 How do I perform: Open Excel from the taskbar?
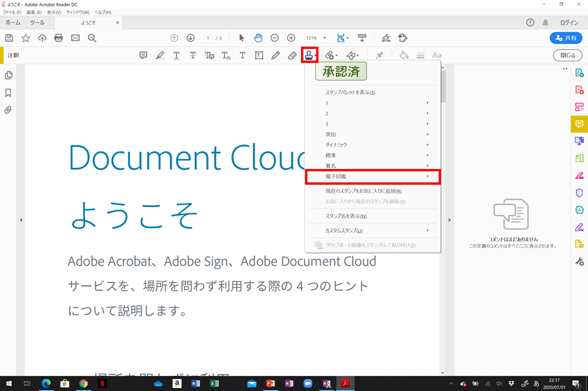(x=215, y=383)
